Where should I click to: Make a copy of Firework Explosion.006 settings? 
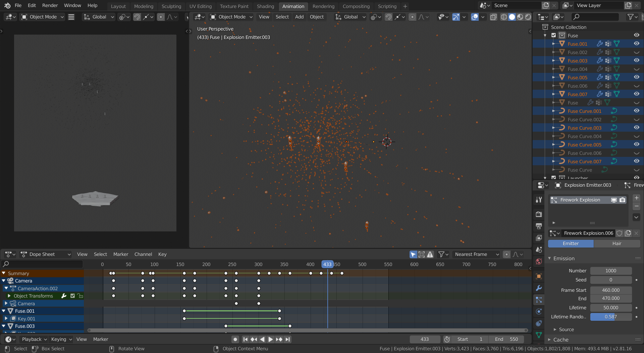(x=628, y=233)
